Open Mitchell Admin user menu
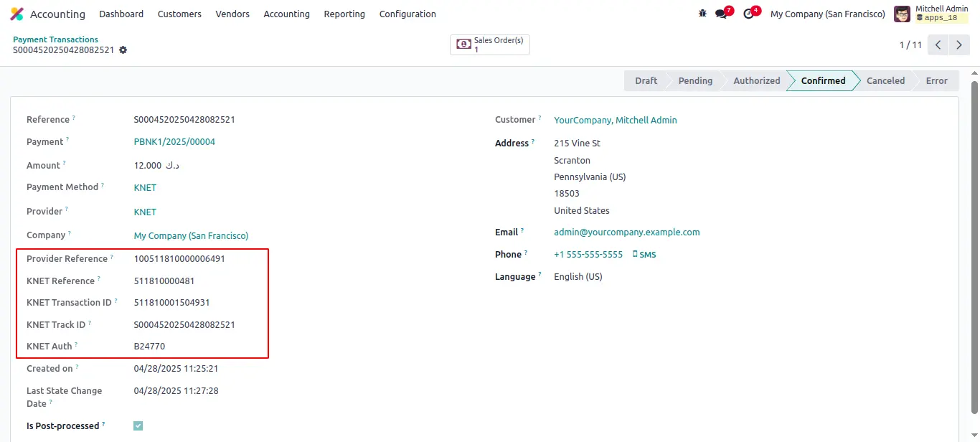Viewport: 980px width, 442px height. 931,14
